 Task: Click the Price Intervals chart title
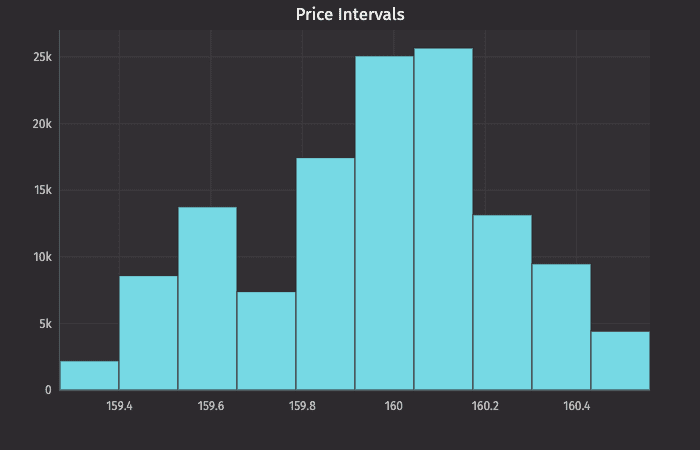coord(350,15)
